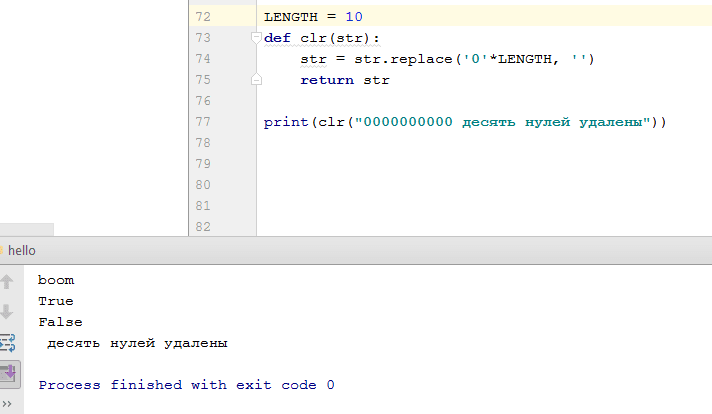The width and height of the screenshot is (712, 414).
Task: Click fold end marker at return line
Action: 256,80
